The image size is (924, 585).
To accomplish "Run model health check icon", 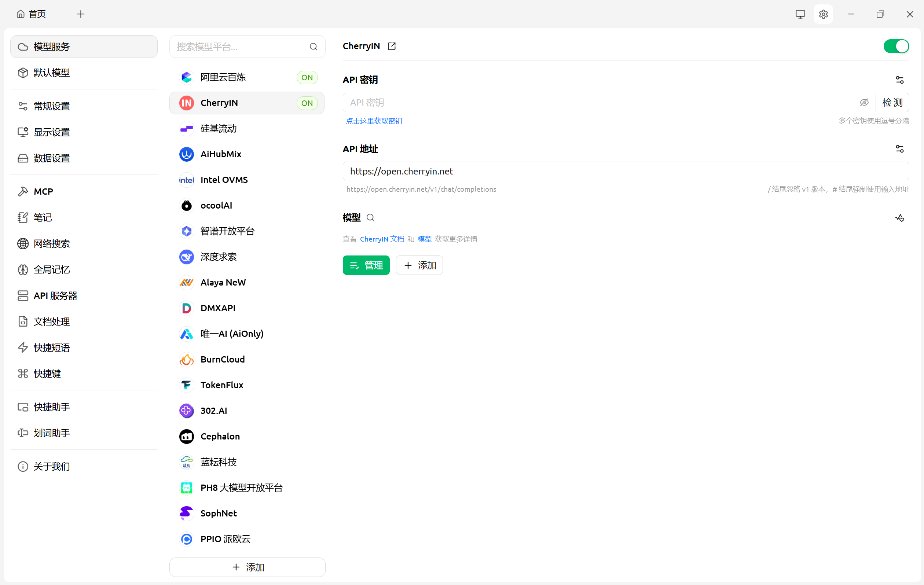I will tap(899, 218).
